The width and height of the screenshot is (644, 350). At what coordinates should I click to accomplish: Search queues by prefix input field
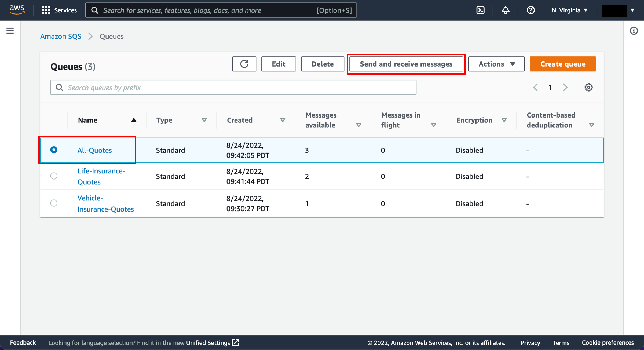[x=233, y=87]
